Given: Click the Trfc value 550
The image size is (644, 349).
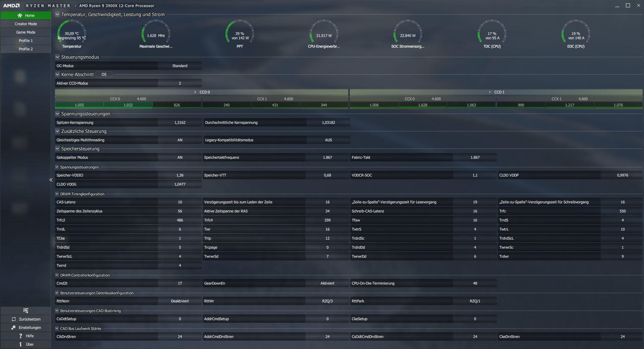Looking at the screenshot, I should (623, 211).
